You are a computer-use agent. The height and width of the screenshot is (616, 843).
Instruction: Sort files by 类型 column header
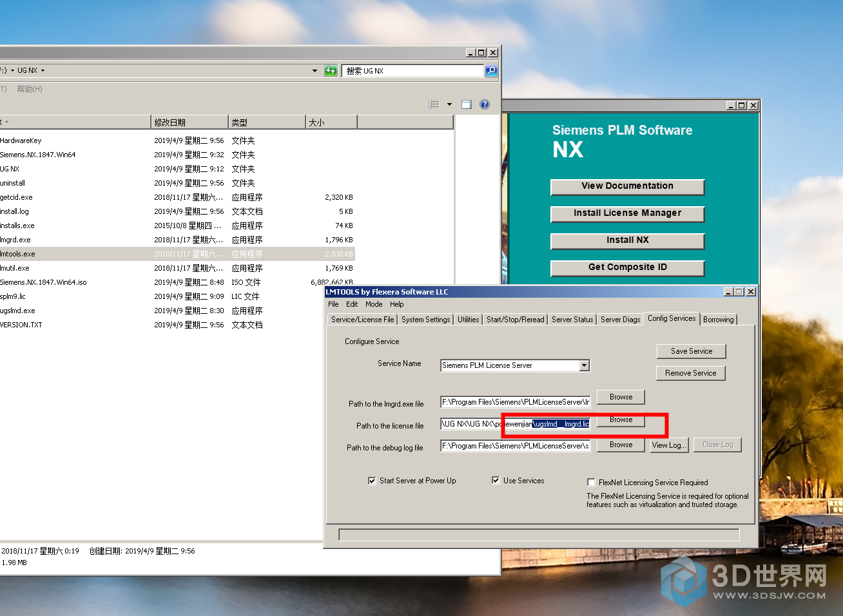[x=267, y=122]
